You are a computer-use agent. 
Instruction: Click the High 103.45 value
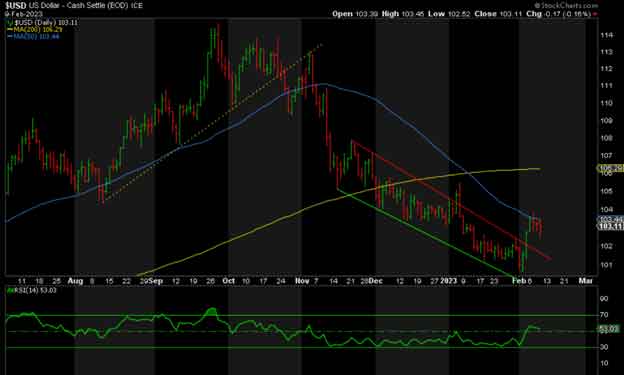point(403,14)
